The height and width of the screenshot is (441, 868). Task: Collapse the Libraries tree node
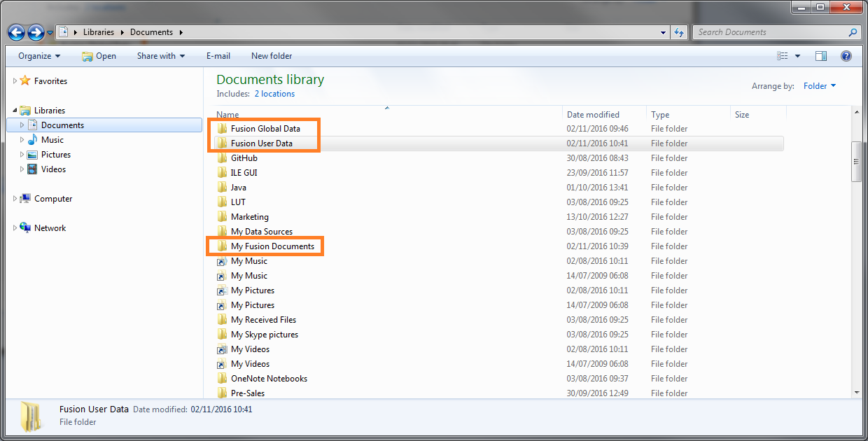[x=15, y=111]
